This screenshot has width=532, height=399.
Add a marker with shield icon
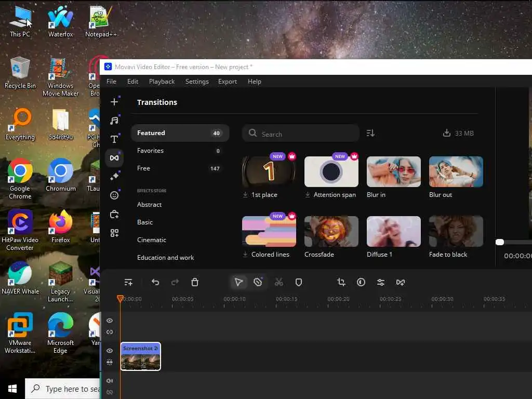[299, 282]
